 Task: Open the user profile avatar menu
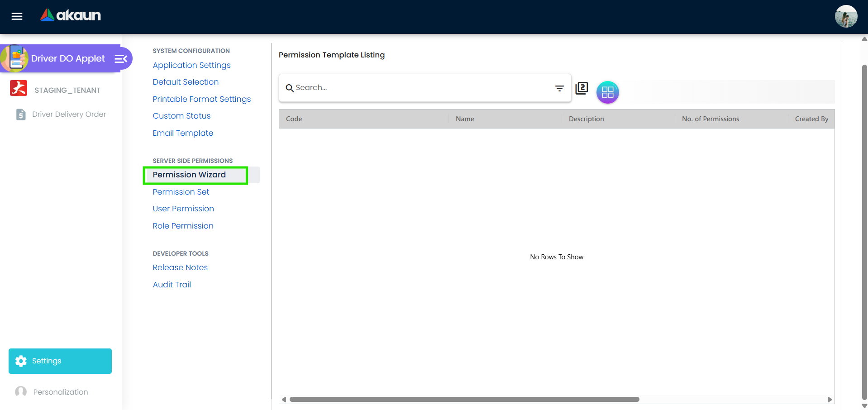coord(845,16)
